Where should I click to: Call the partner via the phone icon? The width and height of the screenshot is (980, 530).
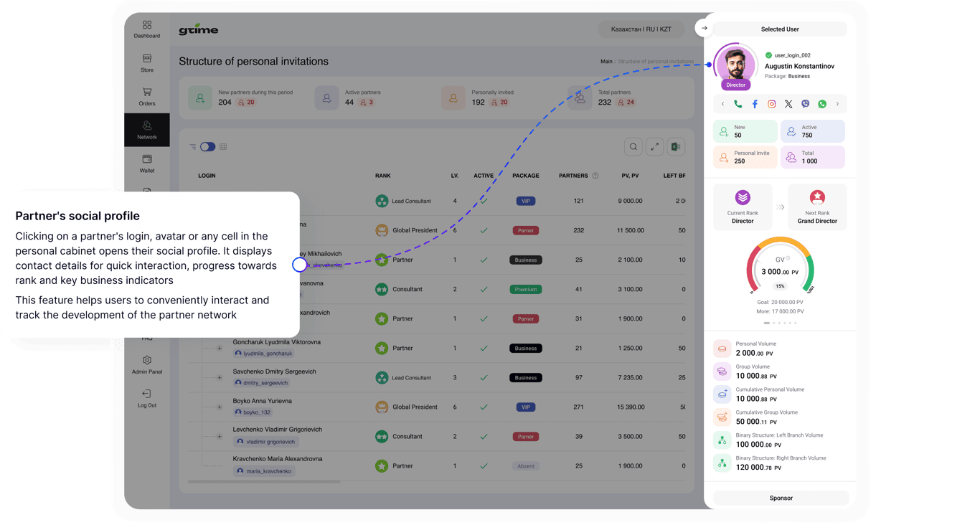tap(738, 104)
